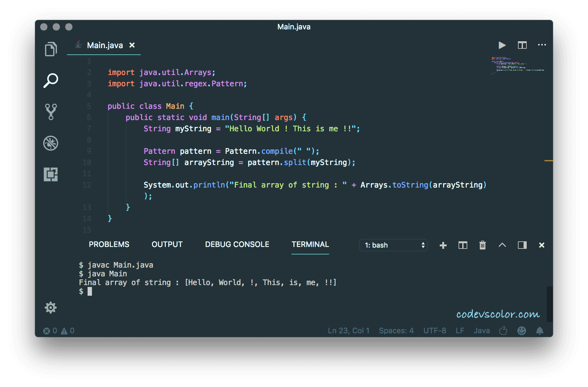Run the code with the play icon
Image resolution: width=588 pixels, height=387 pixels.
502,45
